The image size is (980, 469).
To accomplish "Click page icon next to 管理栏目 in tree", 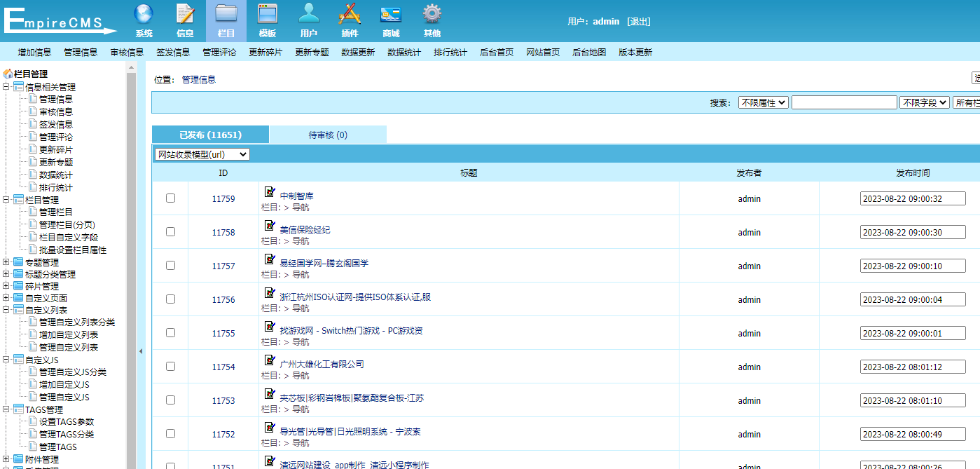I will (x=32, y=212).
